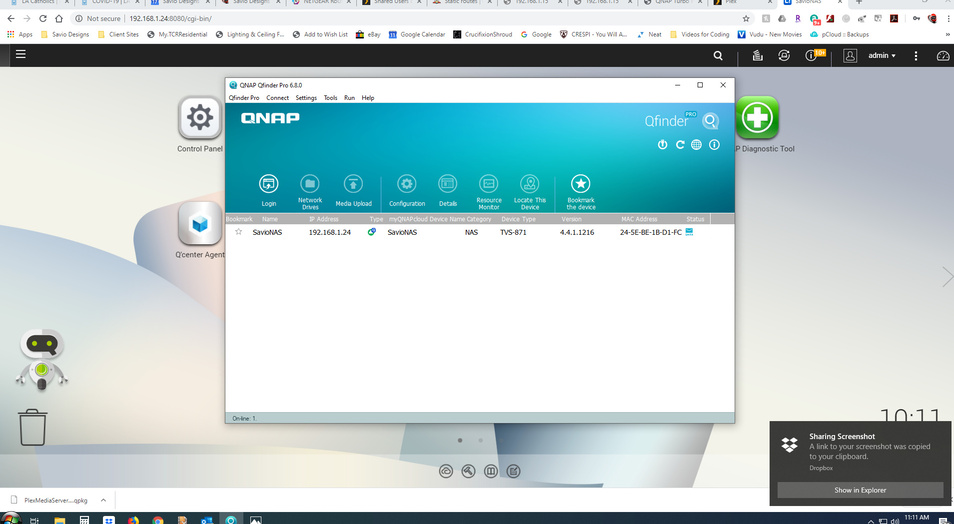Open the Help menu in Qfinder
Screen dimensions: 954x524
(368, 97)
